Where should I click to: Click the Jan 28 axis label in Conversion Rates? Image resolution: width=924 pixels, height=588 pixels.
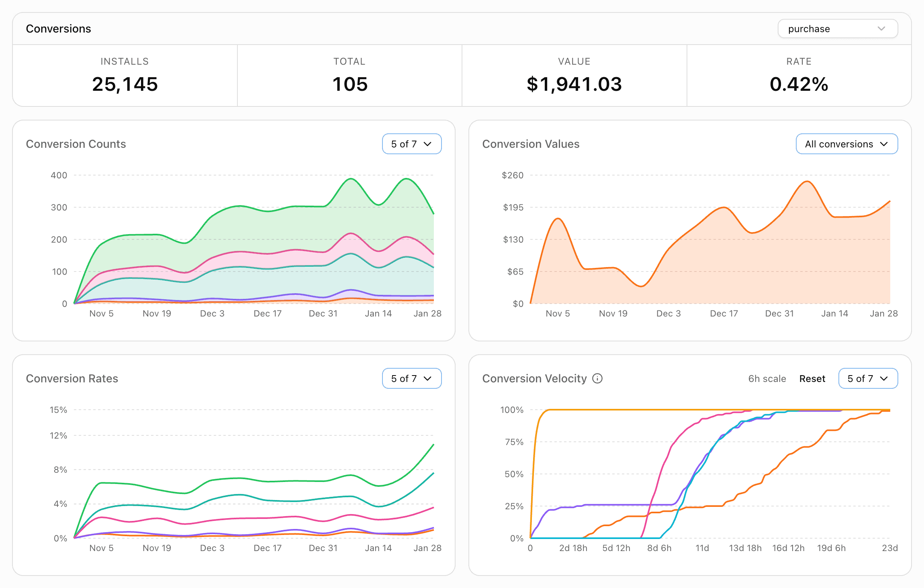(427, 547)
